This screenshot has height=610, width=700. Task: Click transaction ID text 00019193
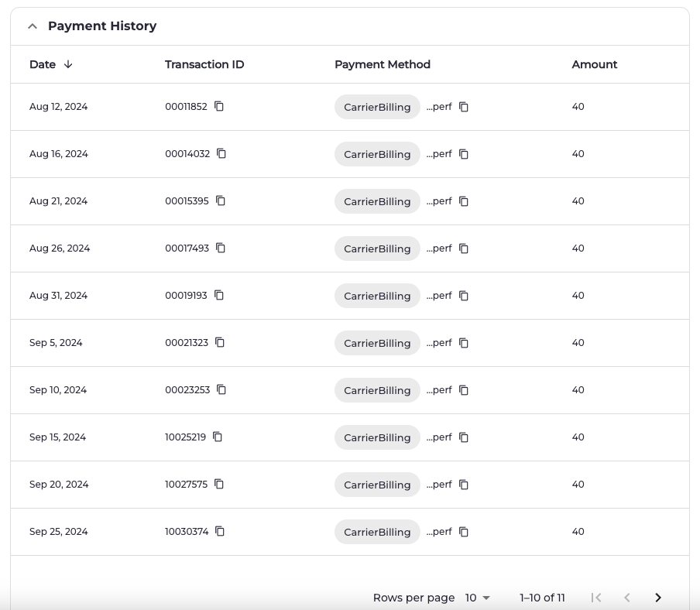pyautogui.click(x=186, y=296)
